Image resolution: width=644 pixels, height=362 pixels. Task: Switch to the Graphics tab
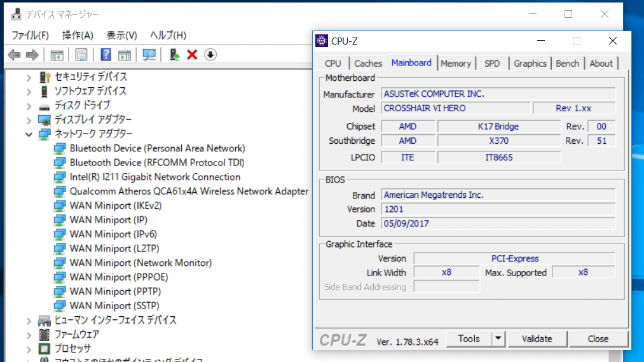530,63
